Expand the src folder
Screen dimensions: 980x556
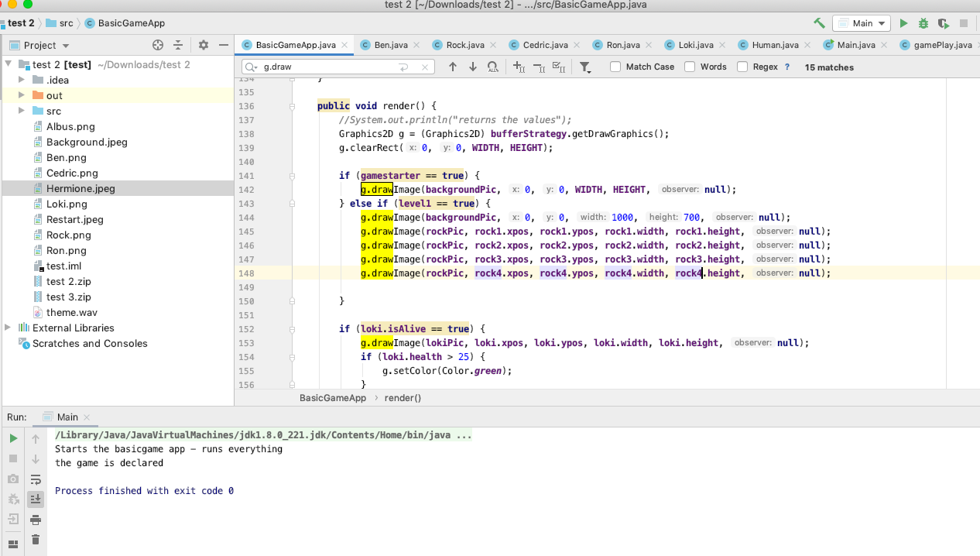coord(22,111)
